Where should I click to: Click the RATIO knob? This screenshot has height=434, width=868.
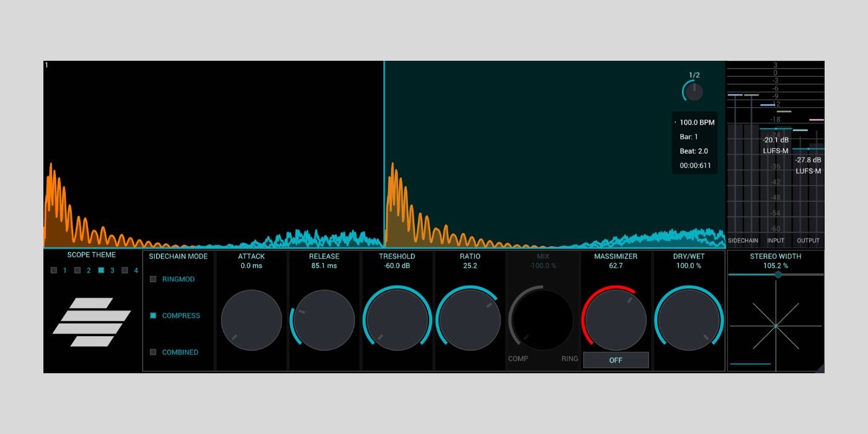click(470, 321)
